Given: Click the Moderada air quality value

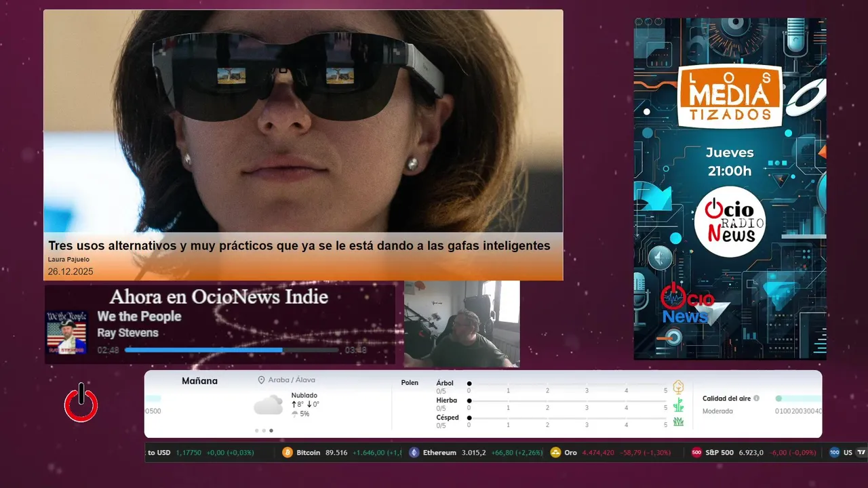Looking at the screenshot, I should click(717, 411).
